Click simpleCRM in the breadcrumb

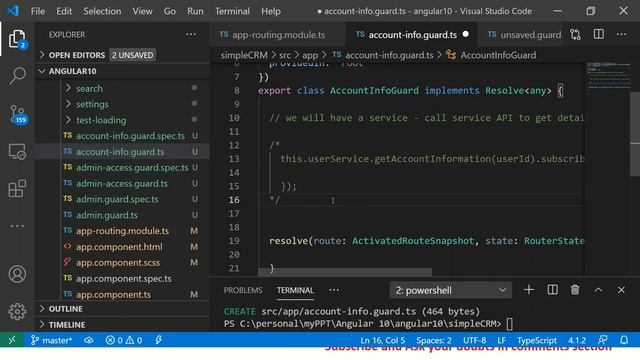click(244, 55)
